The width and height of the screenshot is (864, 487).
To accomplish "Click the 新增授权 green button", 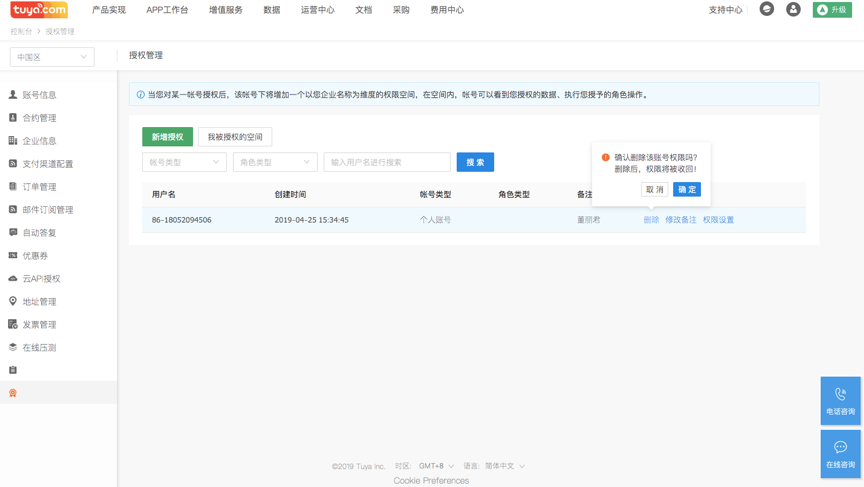I will [168, 137].
